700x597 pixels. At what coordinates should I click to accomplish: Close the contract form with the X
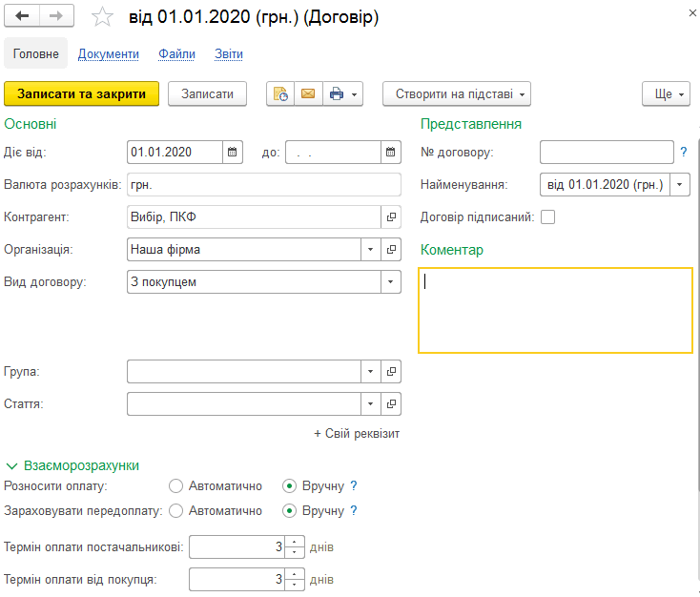(692, 13)
